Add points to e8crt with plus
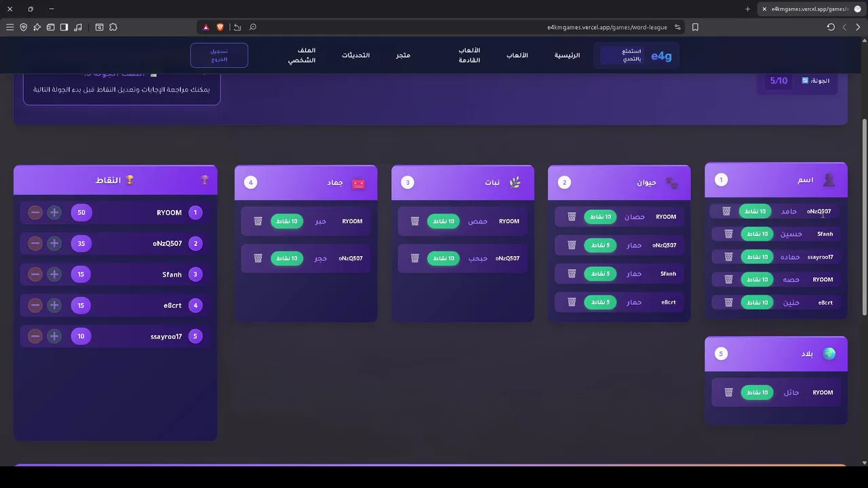Screen dimensions: 868x488 (x=54, y=305)
